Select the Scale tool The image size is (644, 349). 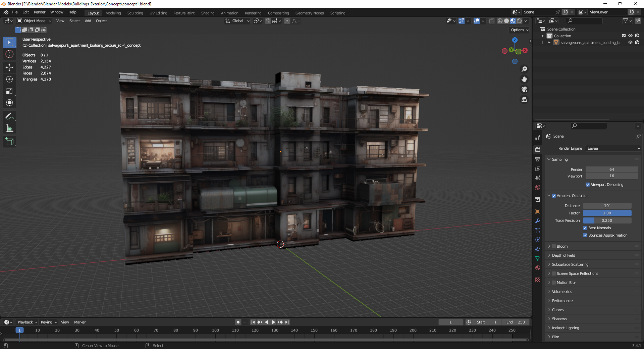click(9, 91)
